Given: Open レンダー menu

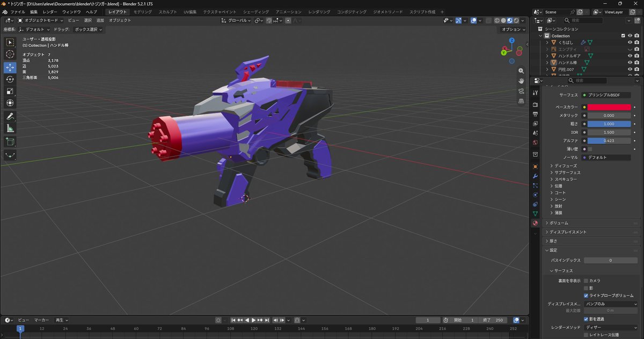Looking at the screenshot, I should pos(50,11).
